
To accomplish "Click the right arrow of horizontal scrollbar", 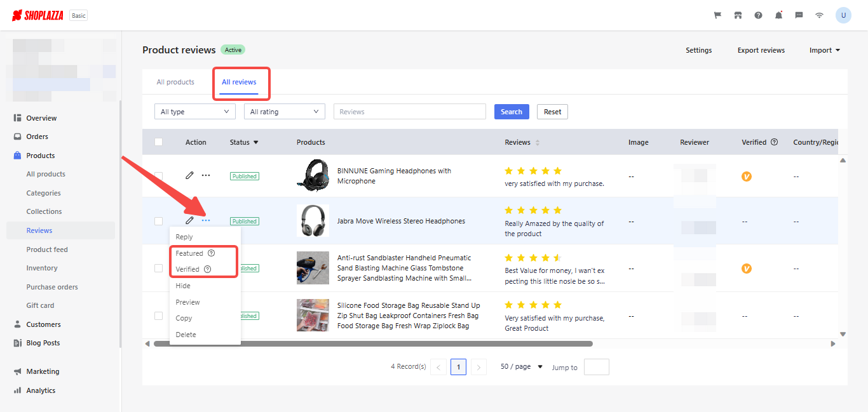I will [833, 343].
